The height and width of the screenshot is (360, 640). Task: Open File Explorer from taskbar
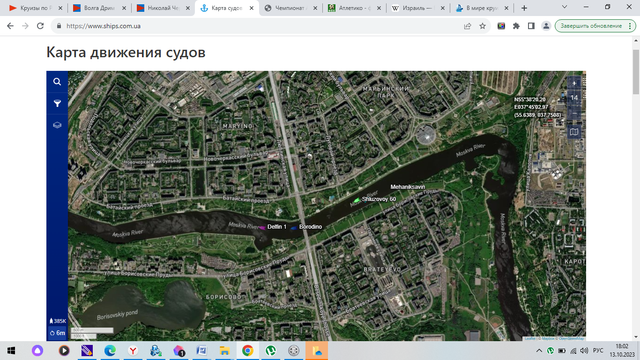[224, 351]
